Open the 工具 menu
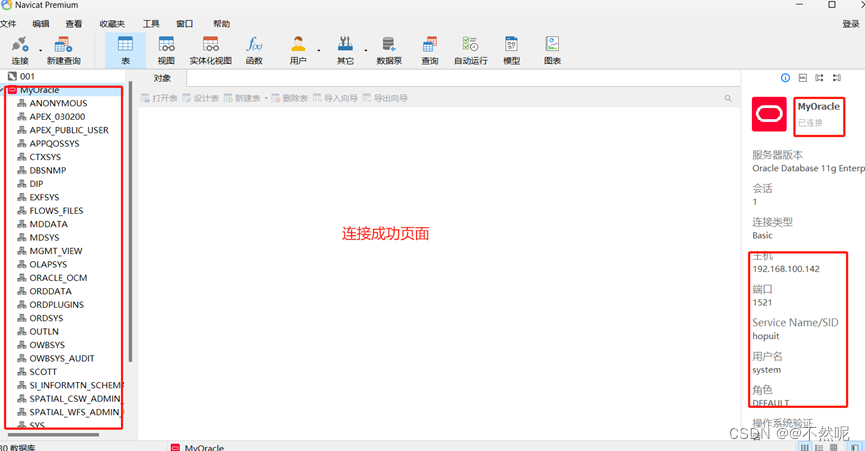This screenshot has height=451, width=865. (x=151, y=24)
